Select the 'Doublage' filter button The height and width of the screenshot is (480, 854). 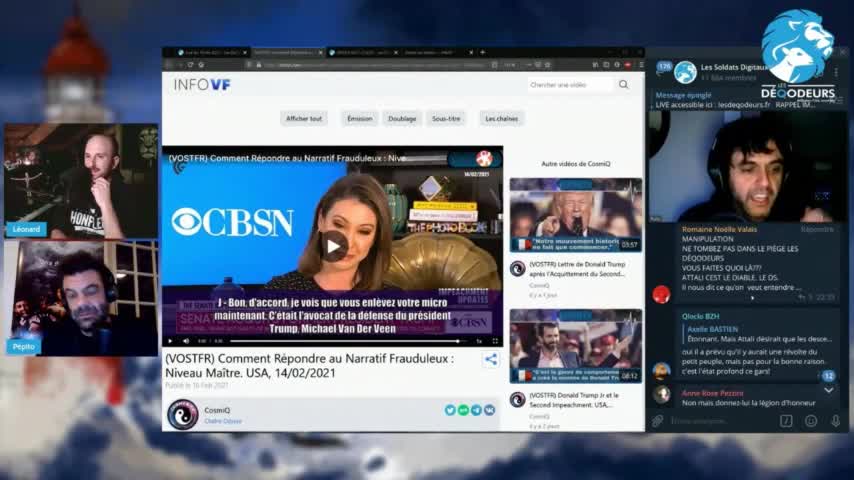pos(402,118)
